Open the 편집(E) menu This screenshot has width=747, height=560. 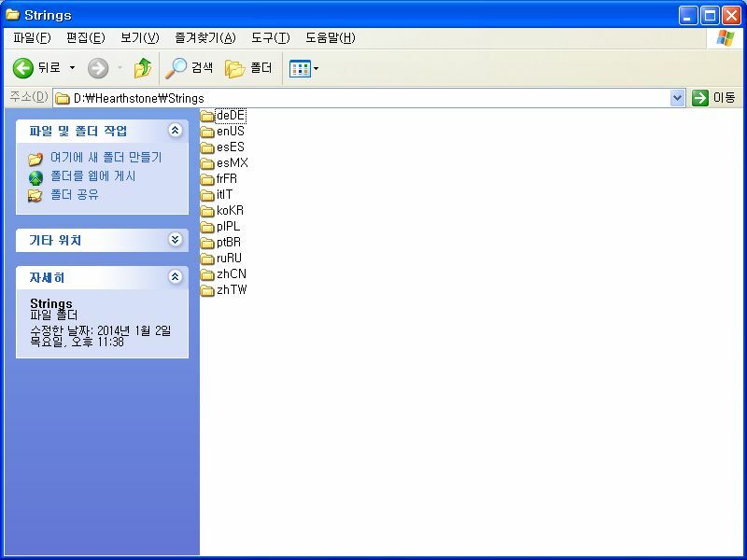pos(85,37)
